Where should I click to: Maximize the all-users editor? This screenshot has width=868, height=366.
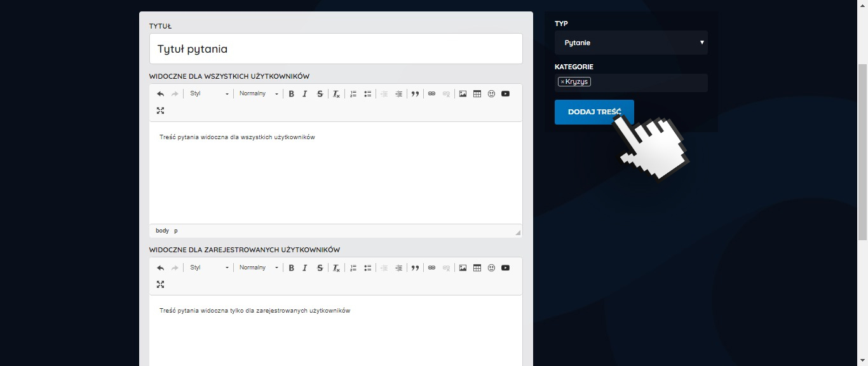point(160,111)
